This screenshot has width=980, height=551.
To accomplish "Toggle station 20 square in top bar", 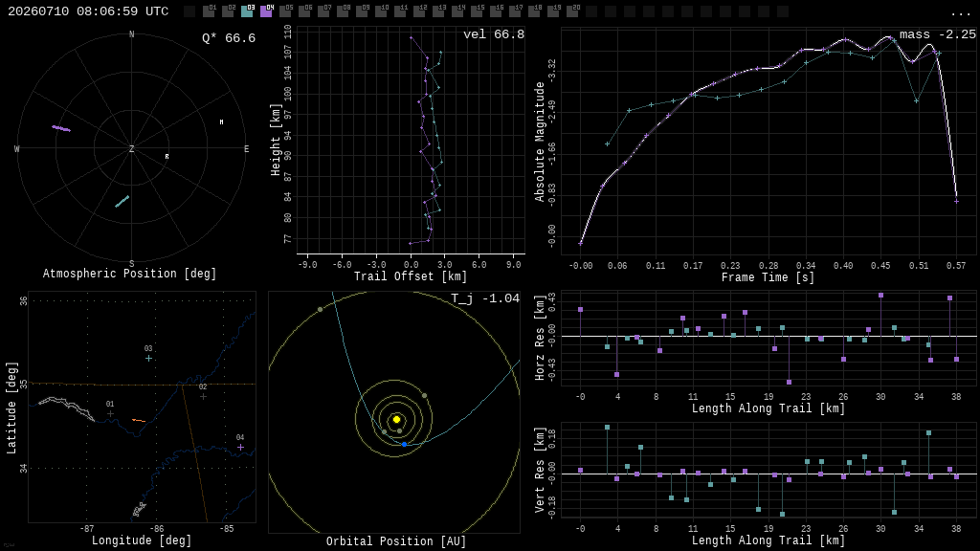I will click(572, 11).
